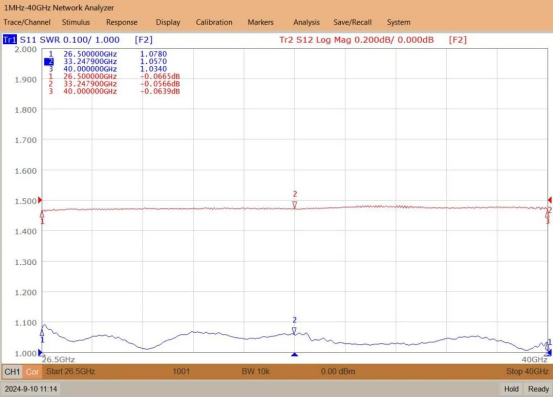Click the blue reference arrow at 1.000
Image resolution: width=553 pixels, height=398 pixels.
[40, 352]
